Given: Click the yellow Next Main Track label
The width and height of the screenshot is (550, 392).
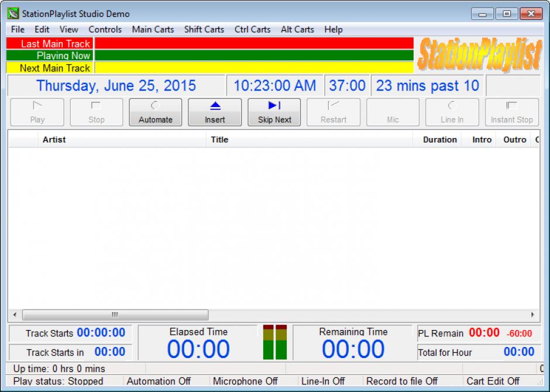Looking at the screenshot, I should coord(50,68).
